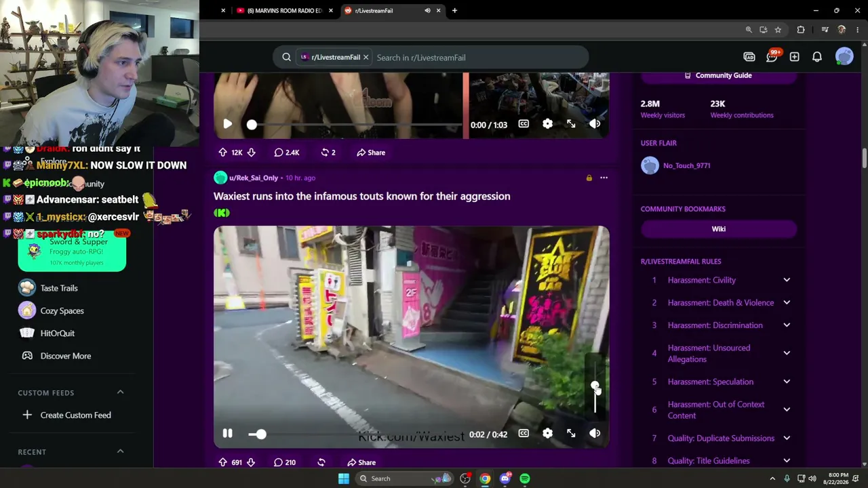Viewport: 868px width, 488px height.
Task: Seek on the top video progress bar
Action: tap(355, 125)
